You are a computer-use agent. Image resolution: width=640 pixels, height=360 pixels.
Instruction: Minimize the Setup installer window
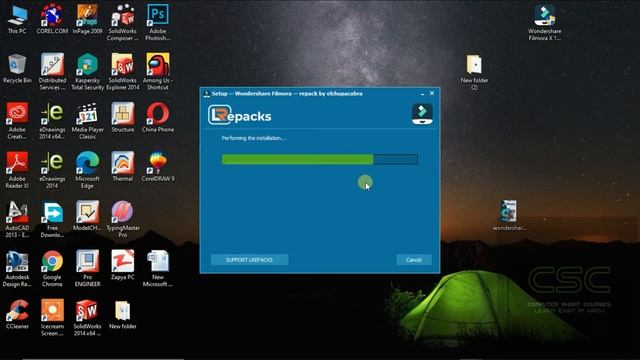coord(422,94)
